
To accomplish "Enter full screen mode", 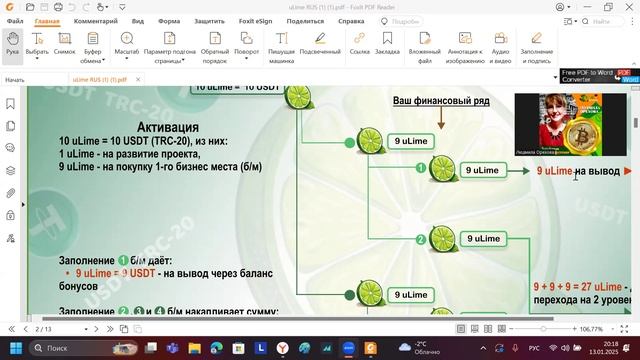I will click(x=624, y=329).
